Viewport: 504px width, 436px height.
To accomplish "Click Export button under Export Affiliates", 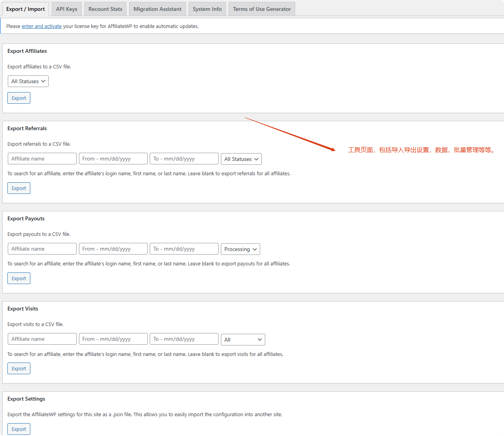I will 19,98.
